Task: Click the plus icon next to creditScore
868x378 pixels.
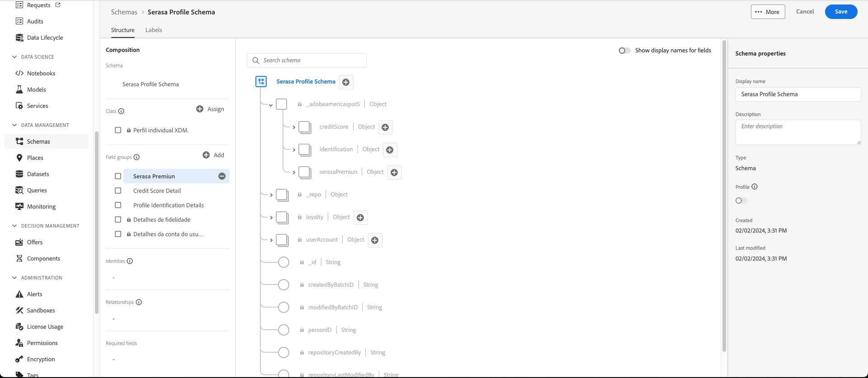Action: tap(385, 127)
